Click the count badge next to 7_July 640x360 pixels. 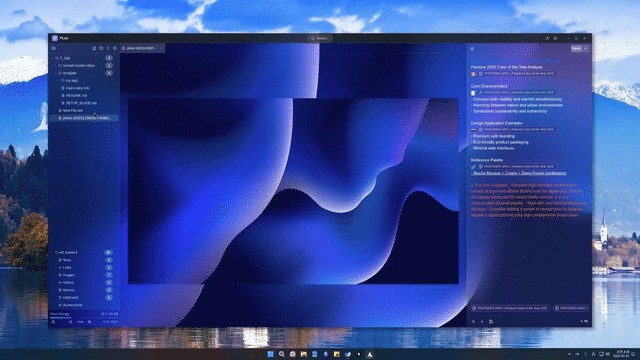tap(109, 58)
